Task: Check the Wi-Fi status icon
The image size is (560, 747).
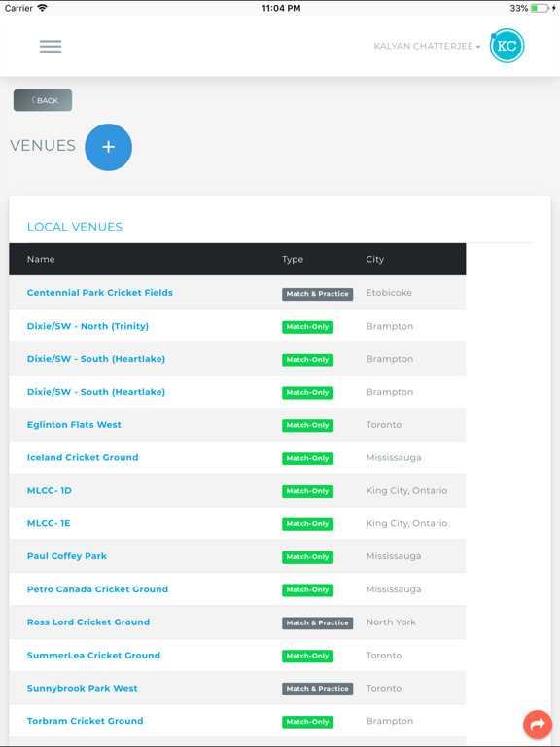Action: 43,8
